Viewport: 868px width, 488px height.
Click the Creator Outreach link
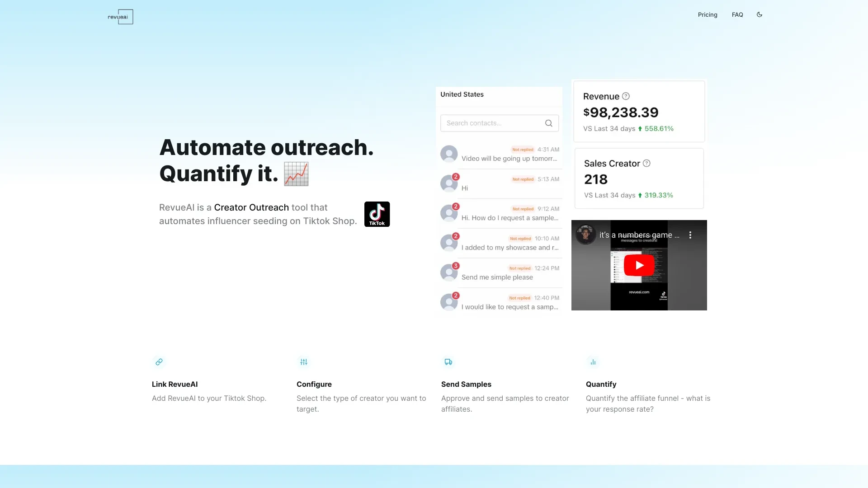[x=251, y=207]
